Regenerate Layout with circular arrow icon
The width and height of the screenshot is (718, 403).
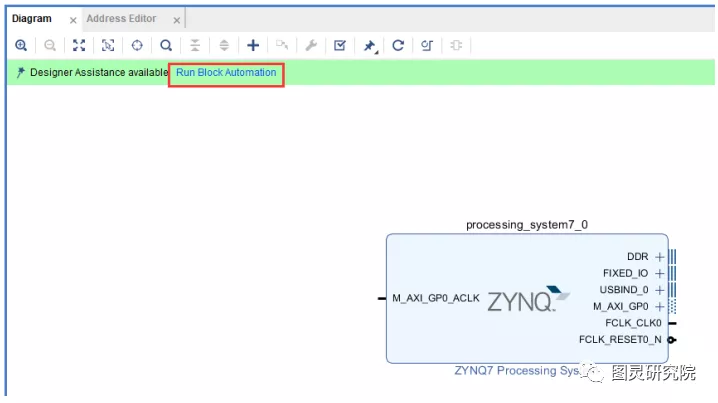point(398,45)
